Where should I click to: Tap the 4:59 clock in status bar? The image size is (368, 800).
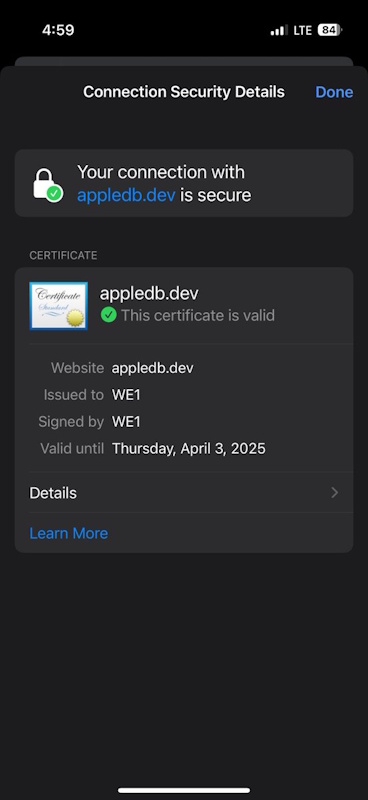(58, 30)
